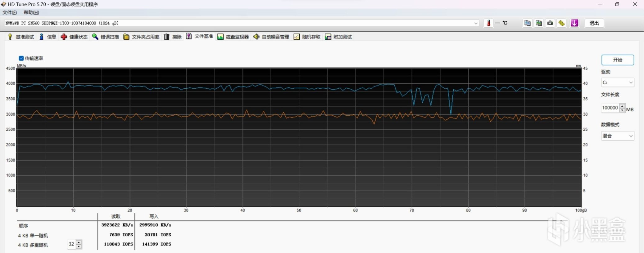
Task: Click the queue depth 32 field
Action: click(72, 244)
